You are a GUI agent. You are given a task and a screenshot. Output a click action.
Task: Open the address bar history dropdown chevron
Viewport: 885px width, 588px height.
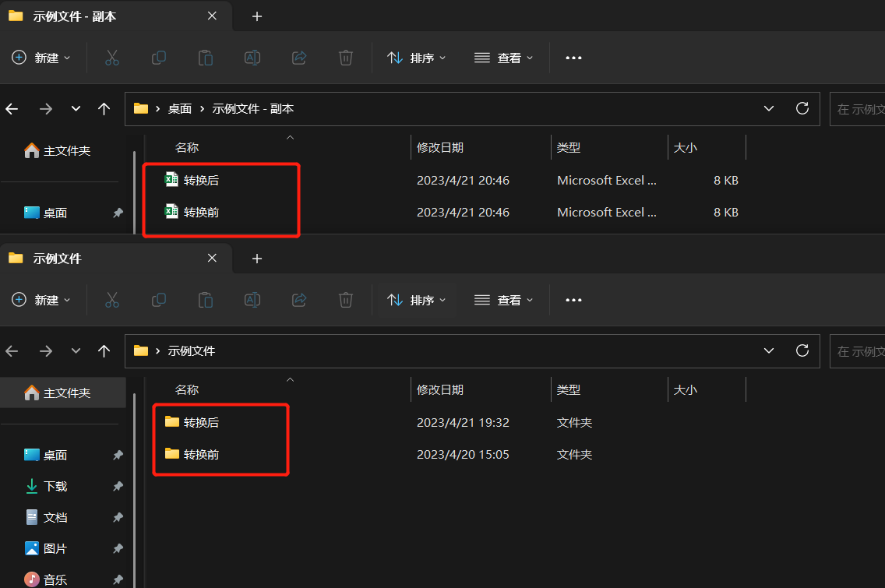769,108
